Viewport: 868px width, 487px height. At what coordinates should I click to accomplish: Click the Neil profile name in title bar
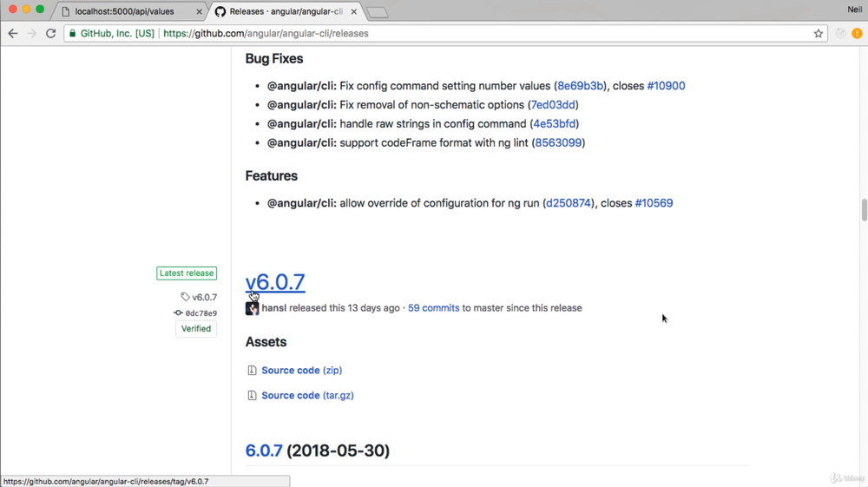855,9
